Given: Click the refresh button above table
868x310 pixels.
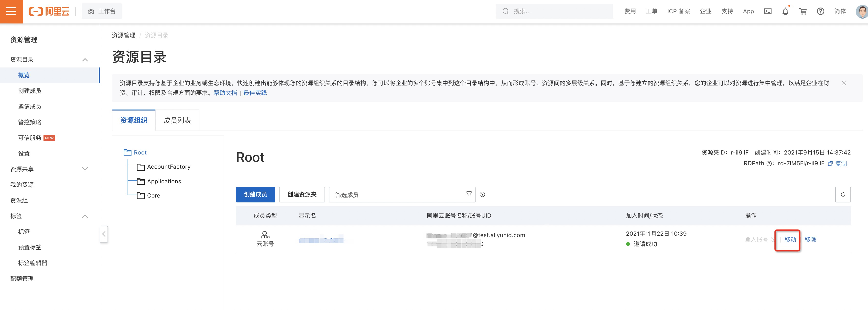Looking at the screenshot, I should pyautogui.click(x=843, y=194).
